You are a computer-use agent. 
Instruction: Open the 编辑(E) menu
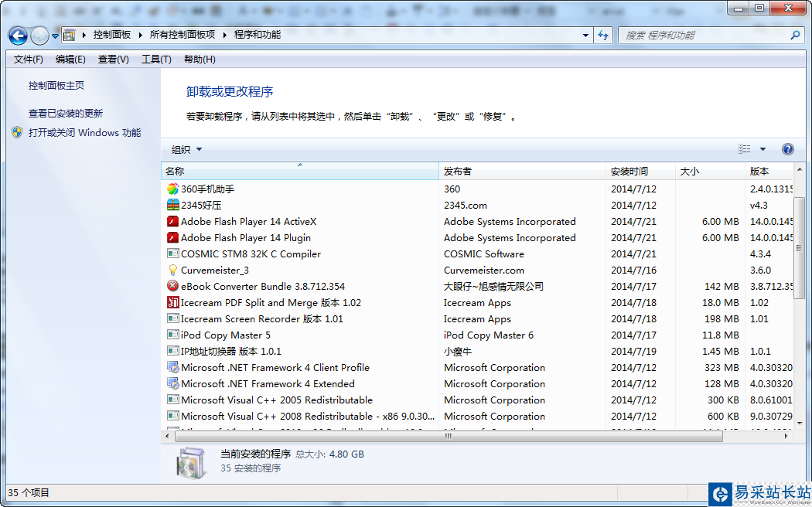click(70, 60)
